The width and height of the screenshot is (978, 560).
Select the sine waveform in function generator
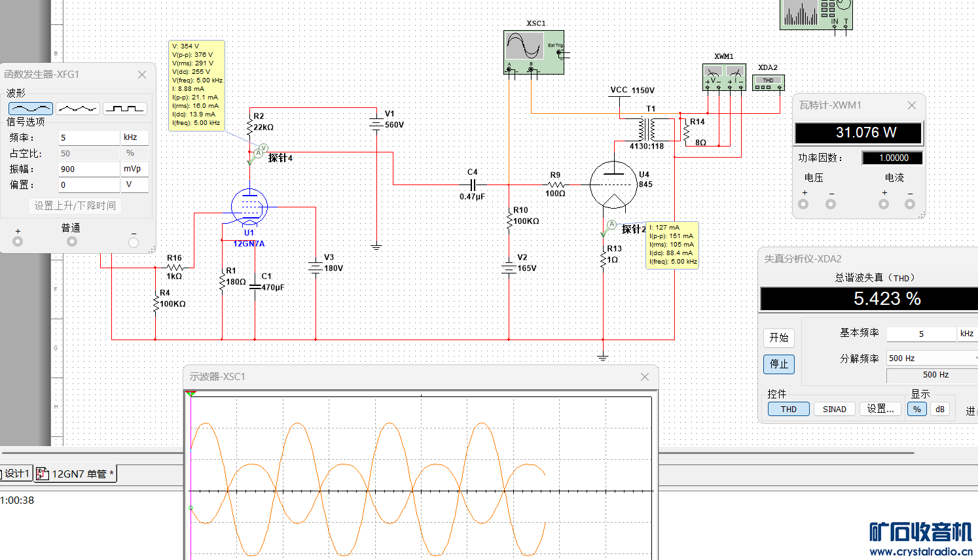[31, 108]
